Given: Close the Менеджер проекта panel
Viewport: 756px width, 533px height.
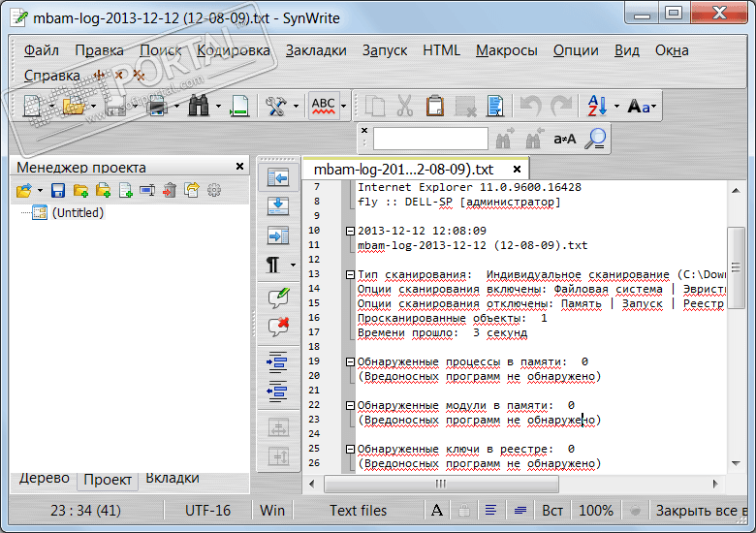Looking at the screenshot, I should [239, 167].
